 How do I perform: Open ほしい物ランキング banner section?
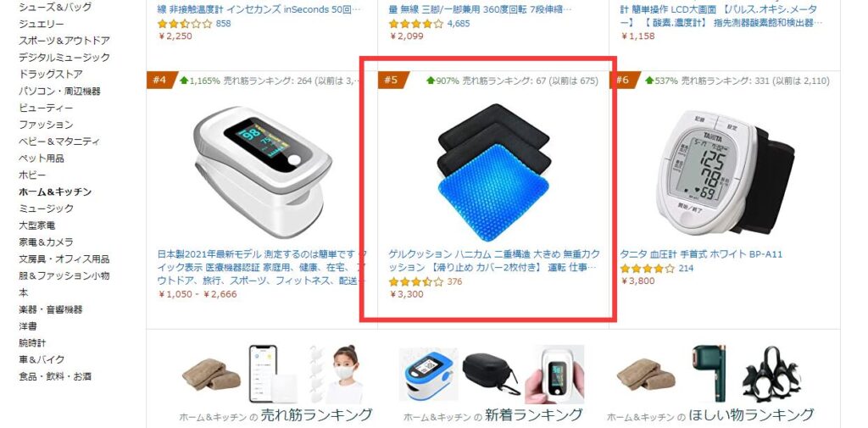711,384
